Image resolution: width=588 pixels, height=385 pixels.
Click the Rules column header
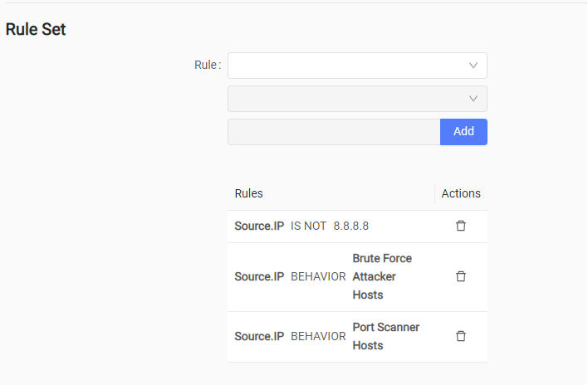248,193
